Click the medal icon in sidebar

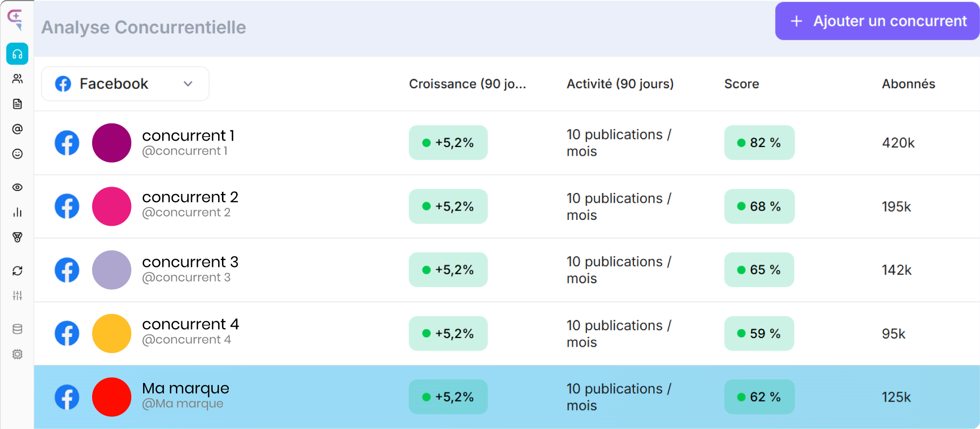click(17, 238)
